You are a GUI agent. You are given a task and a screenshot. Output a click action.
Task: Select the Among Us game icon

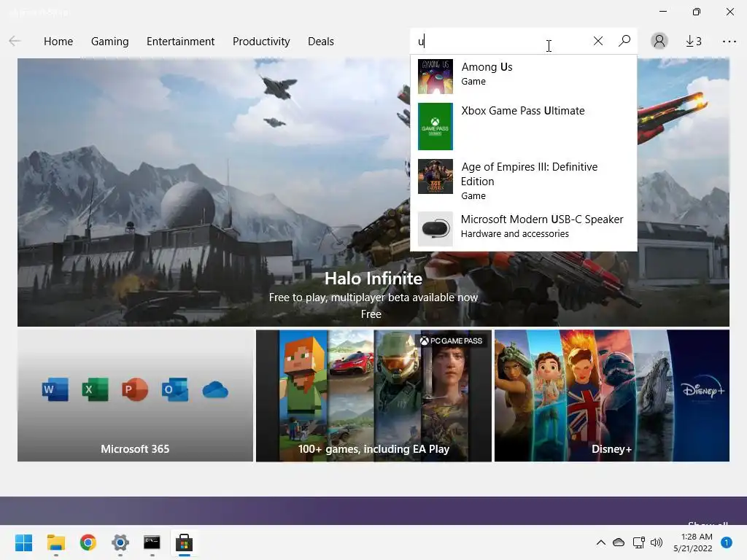click(436, 77)
